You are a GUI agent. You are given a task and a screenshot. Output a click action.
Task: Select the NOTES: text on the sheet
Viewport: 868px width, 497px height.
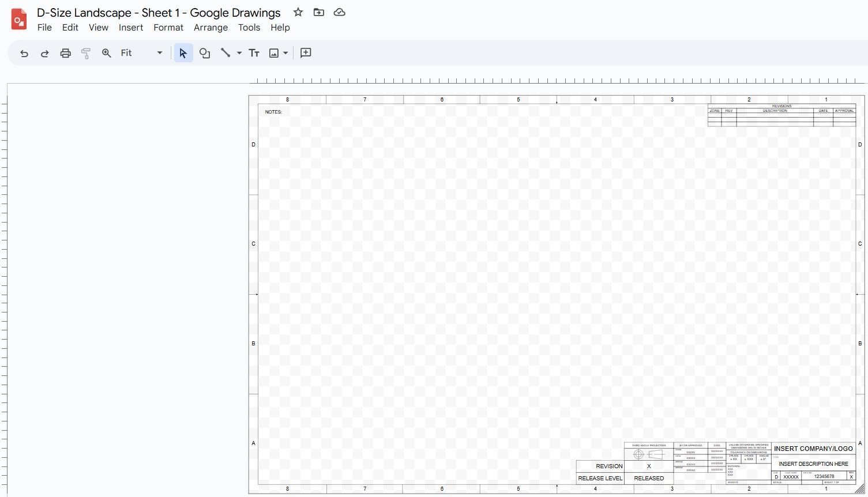[273, 112]
